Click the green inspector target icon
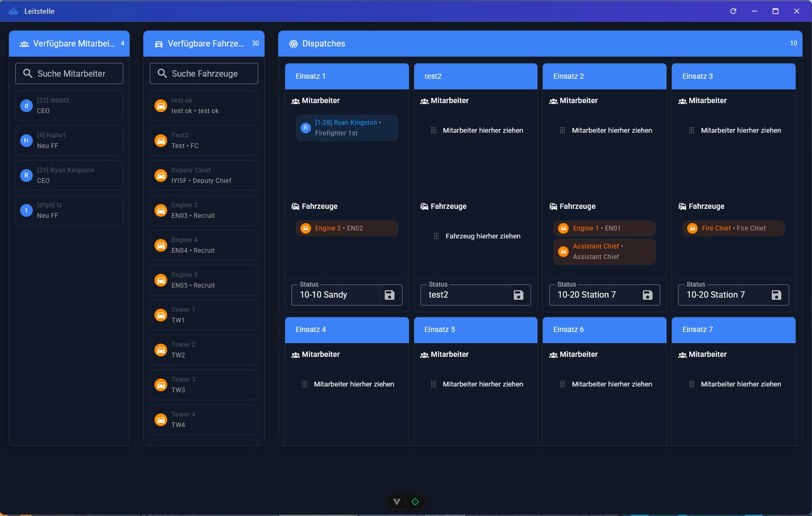Image resolution: width=812 pixels, height=516 pixels. tap(415, 502)
